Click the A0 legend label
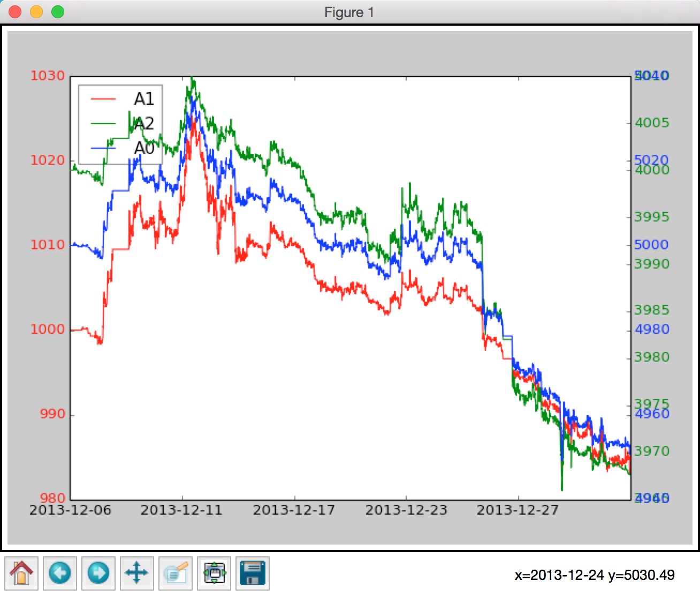The height and width of the screenshot is (597, 700). (144, 148)
